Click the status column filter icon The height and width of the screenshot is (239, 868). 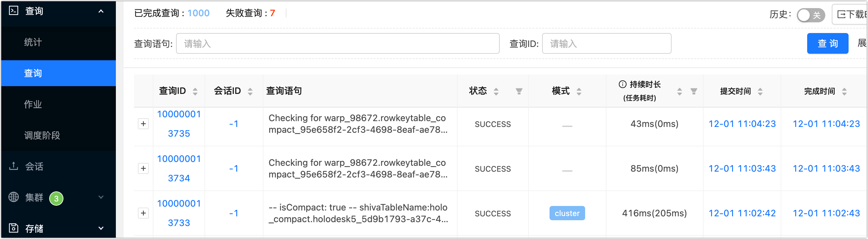519,91
